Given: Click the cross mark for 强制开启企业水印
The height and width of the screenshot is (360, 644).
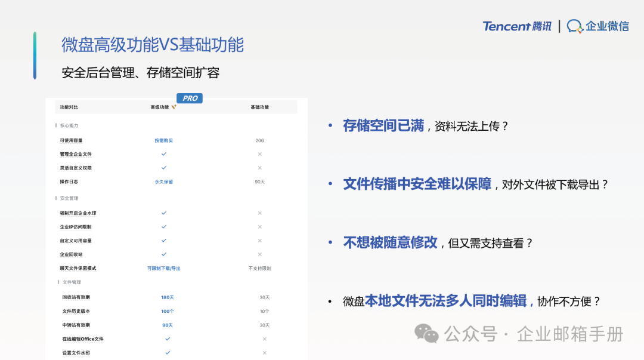Looking at the screenshot, I should (259, 213).
